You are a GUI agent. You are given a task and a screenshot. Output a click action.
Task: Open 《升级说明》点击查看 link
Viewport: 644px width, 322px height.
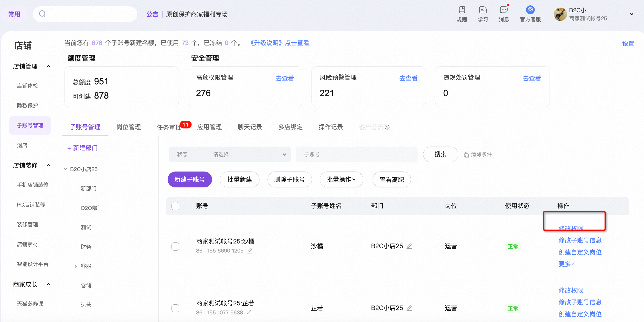point(279,43)
